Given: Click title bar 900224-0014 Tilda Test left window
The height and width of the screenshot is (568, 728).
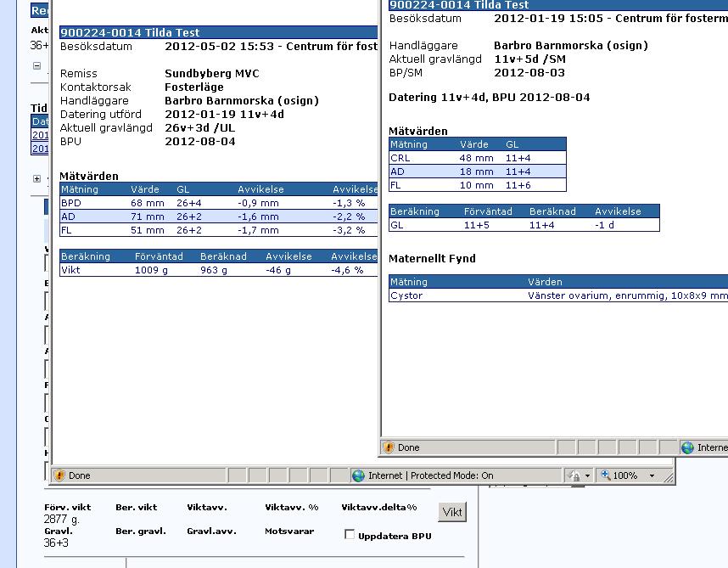Looking at the screenshot, I should pos(218,32).
